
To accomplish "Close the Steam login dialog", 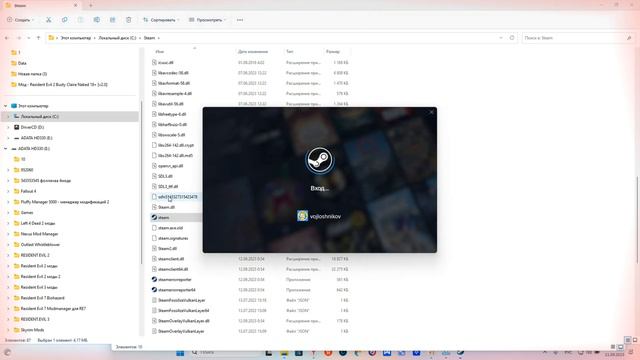I will pyautogui.click(x=431, y=112).
